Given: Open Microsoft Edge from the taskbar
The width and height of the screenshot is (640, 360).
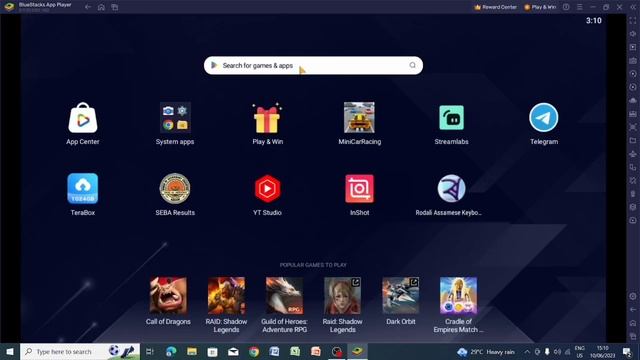Looking at the screenshot, I should pyautogui.click(x=171, y=351).
